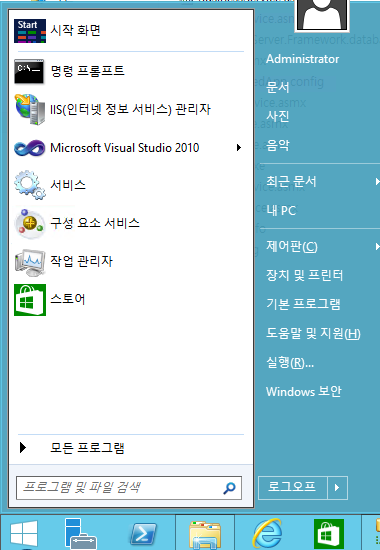The height and width of the screenshot is (550, 380).
Task: Open the 시작 화면 Start tile icon
Action: click(x=30, y=31)
